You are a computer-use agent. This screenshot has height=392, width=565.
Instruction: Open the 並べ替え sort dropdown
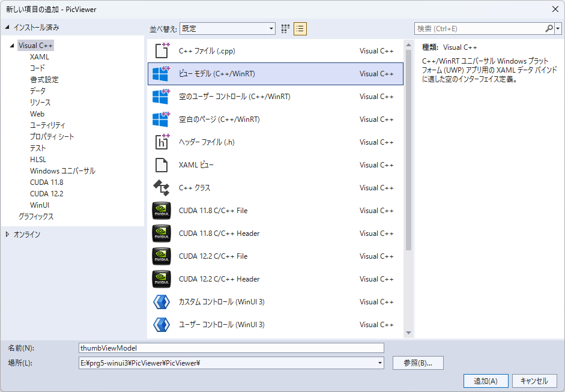(x=228, y=29)
